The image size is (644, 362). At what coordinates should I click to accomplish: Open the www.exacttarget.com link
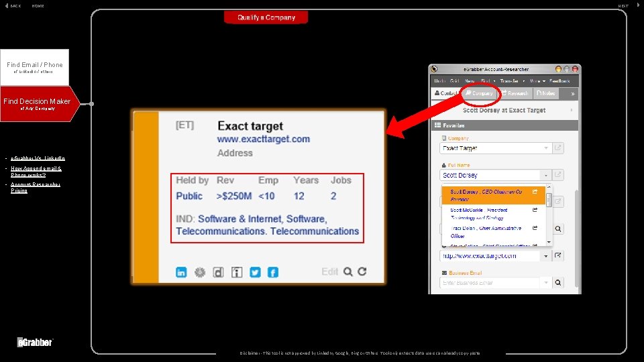[263, 139]
